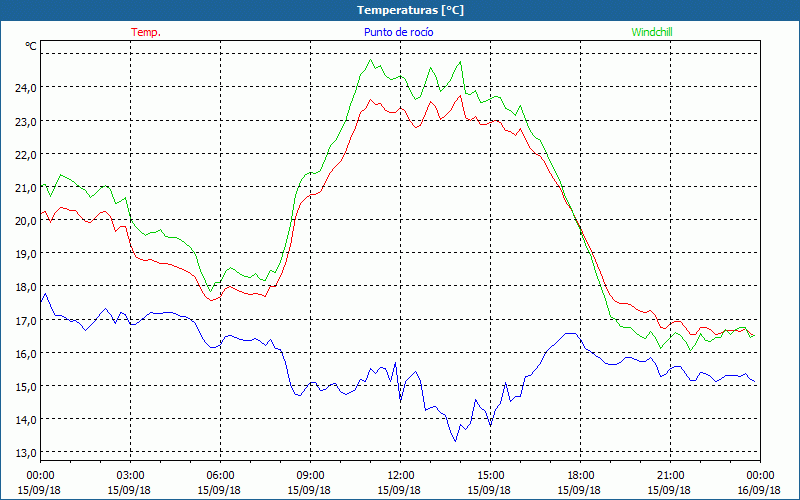Select the blue 'Punto de rocío' legend label

(x=398, y=32)
